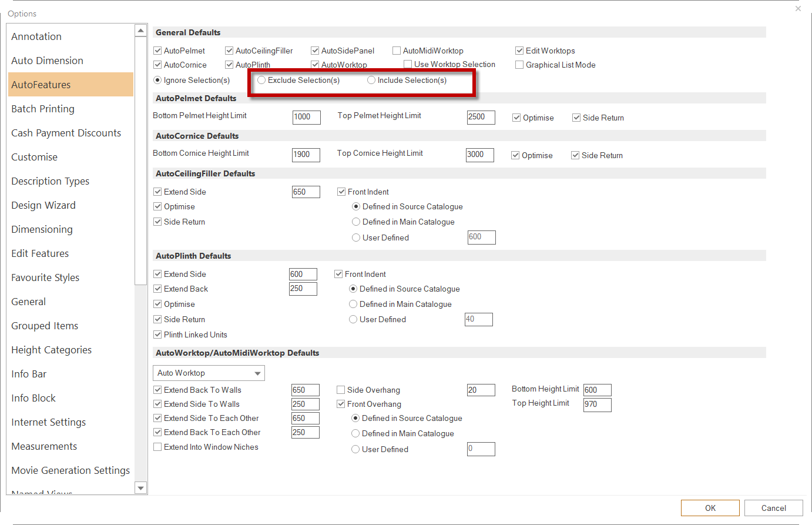
Task: Toggle Extend Side in AutoCeilingFiller Defaults
Action: pyautogui.click(x=157, y=192)
